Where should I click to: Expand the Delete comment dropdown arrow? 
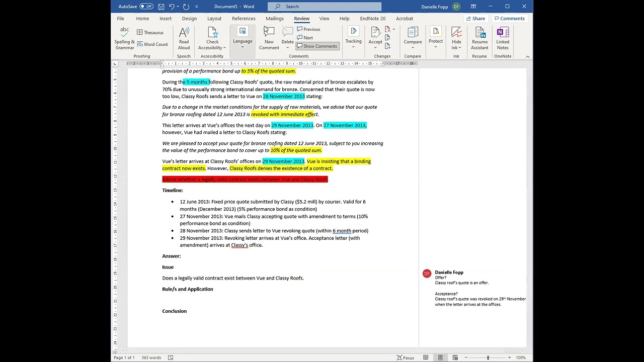pyautogui.click(x=288, y=48)
